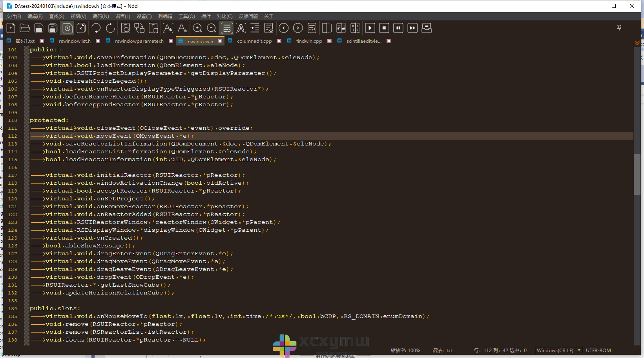The image size is (644, 358).
Task: Switch to the columnedit.cpp tab
Action: (254, 41)
